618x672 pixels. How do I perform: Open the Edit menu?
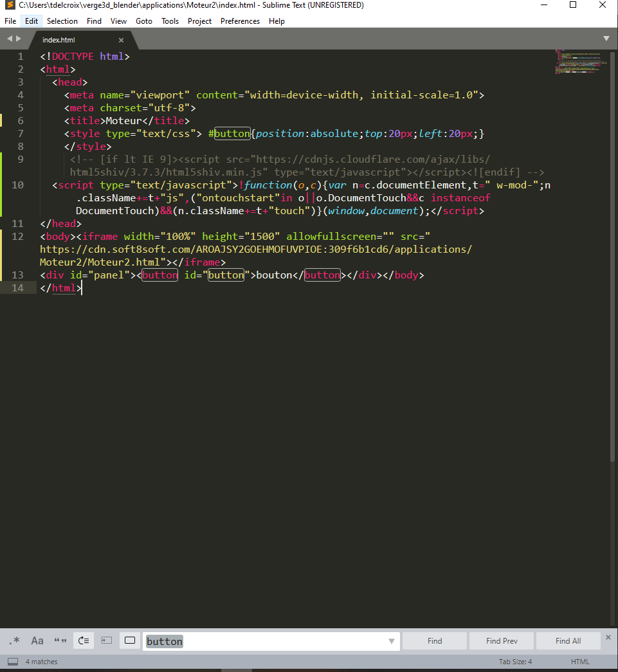point(32,21)
